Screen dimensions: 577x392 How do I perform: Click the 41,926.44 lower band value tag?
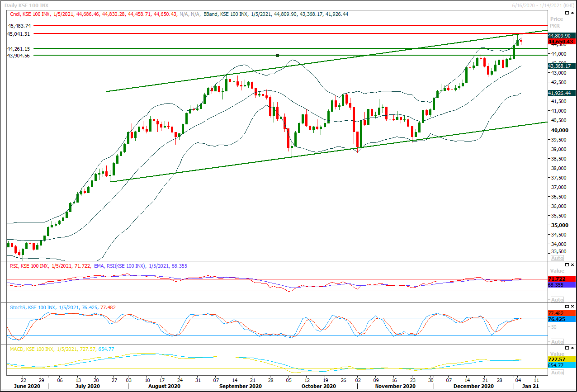(x=561, y=93)
